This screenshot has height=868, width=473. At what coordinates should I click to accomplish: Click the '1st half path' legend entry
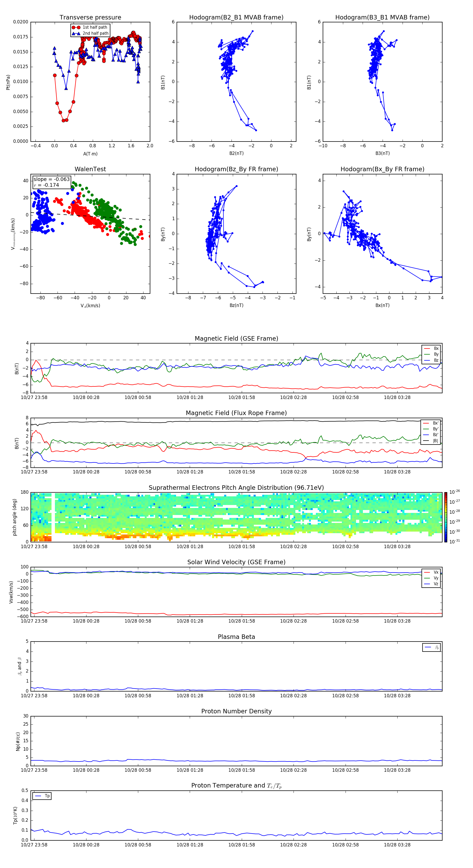click(90, 27)
